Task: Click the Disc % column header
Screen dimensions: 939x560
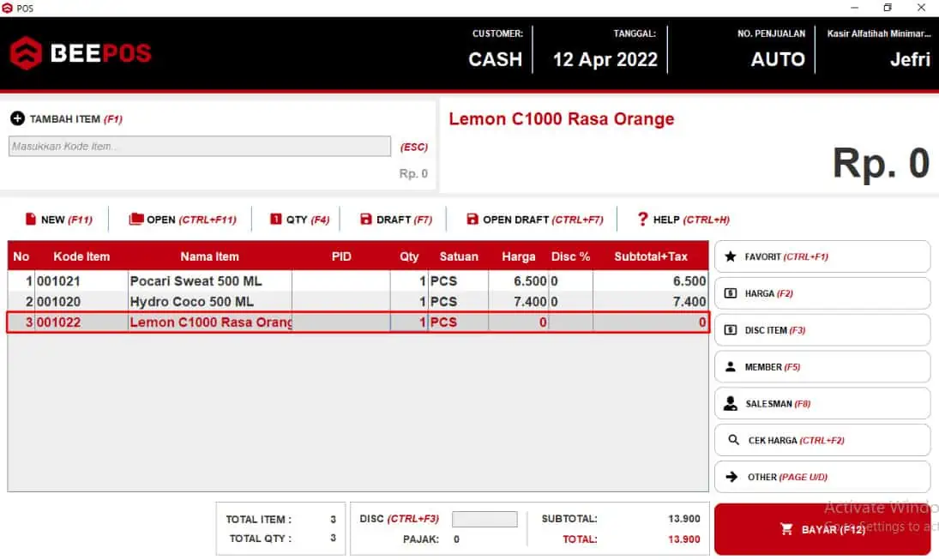Action: pos(571,256)
